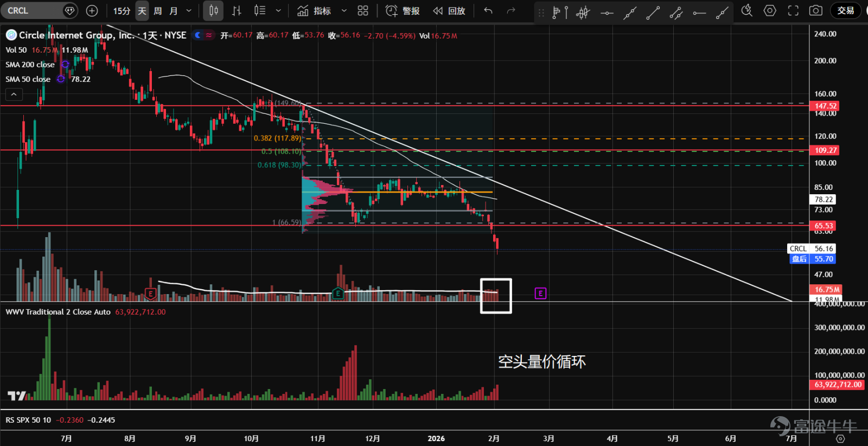Screen dimensions: 868x446
Task: Click the 109.27 red price label
Action: coord(825,150)
